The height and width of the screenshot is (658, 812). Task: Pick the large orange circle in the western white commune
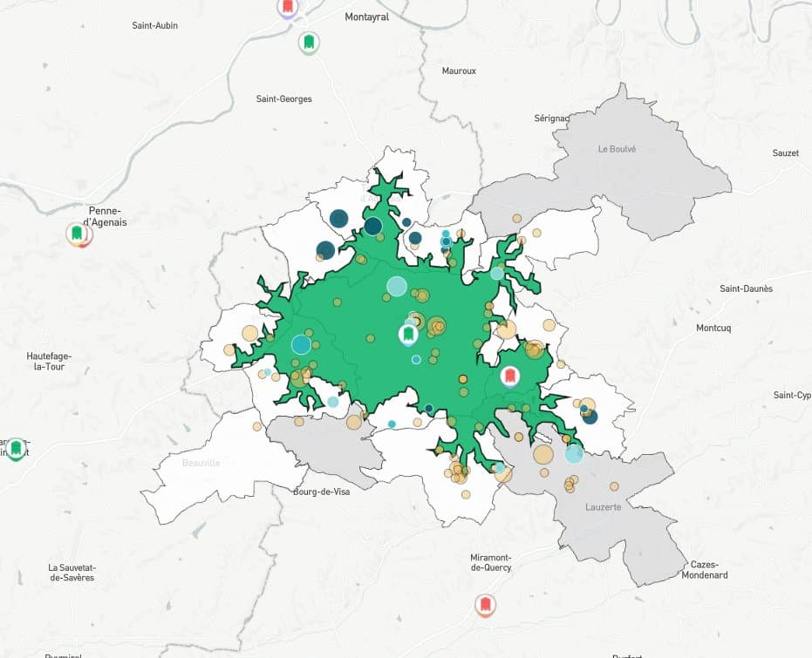point(249,333)
